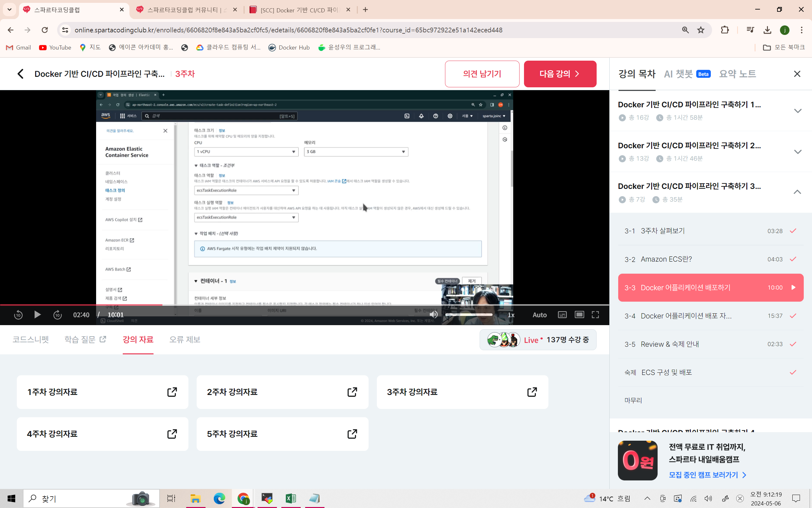
Task: Open the YouTube bookmark
Action: [55, 47]
